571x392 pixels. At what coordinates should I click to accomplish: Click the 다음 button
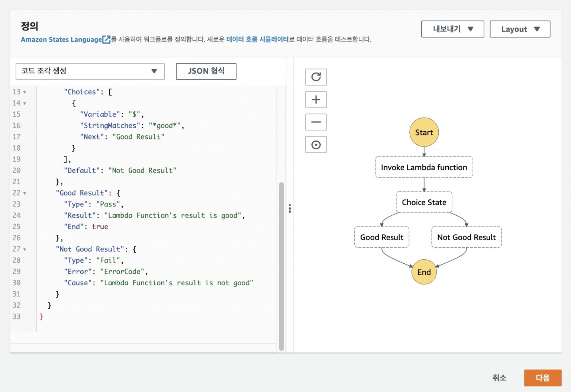pos(542,378)
